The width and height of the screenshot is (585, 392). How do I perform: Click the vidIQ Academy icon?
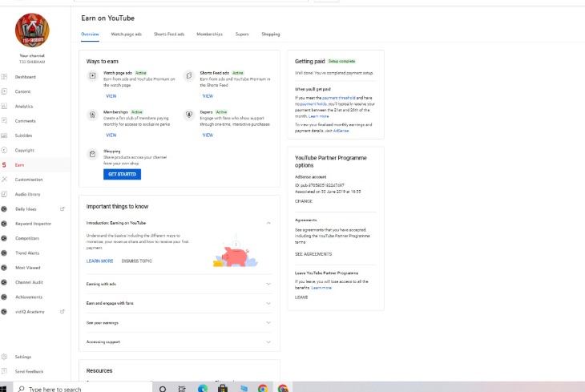click(4, 312)
